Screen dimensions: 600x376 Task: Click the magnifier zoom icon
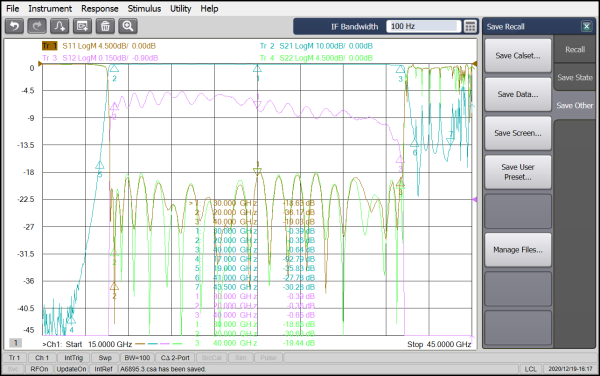[x=128, y=26]
